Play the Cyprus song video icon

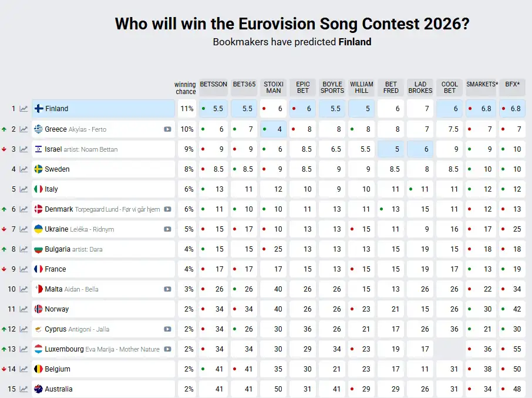tap(168, 329)
